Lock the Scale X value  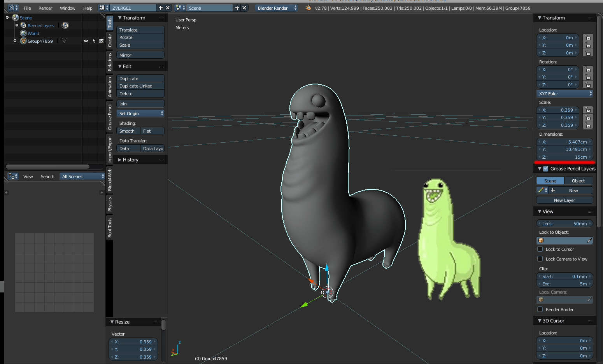(x=588, y=110)
